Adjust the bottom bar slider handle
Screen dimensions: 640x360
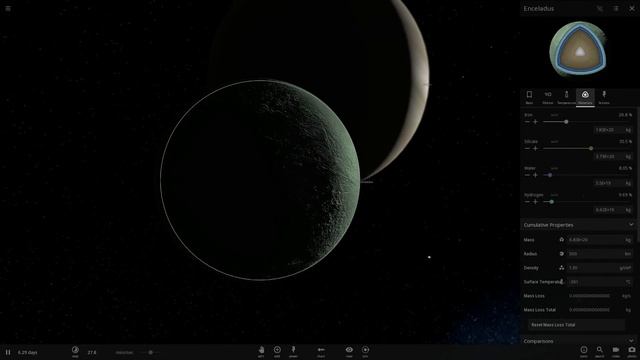click(x=151, y=352)
